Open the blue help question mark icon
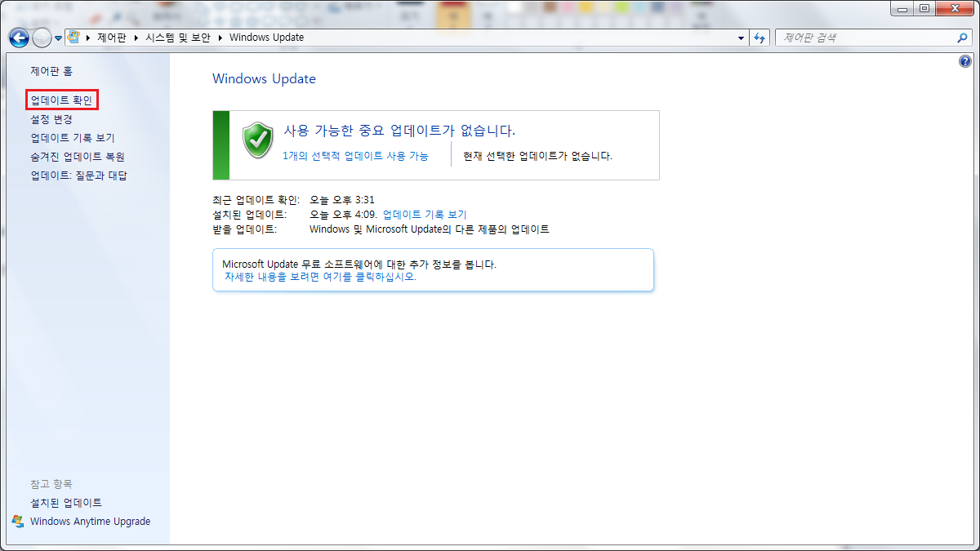This screenshot has height=551, width=980. [965, 62]
